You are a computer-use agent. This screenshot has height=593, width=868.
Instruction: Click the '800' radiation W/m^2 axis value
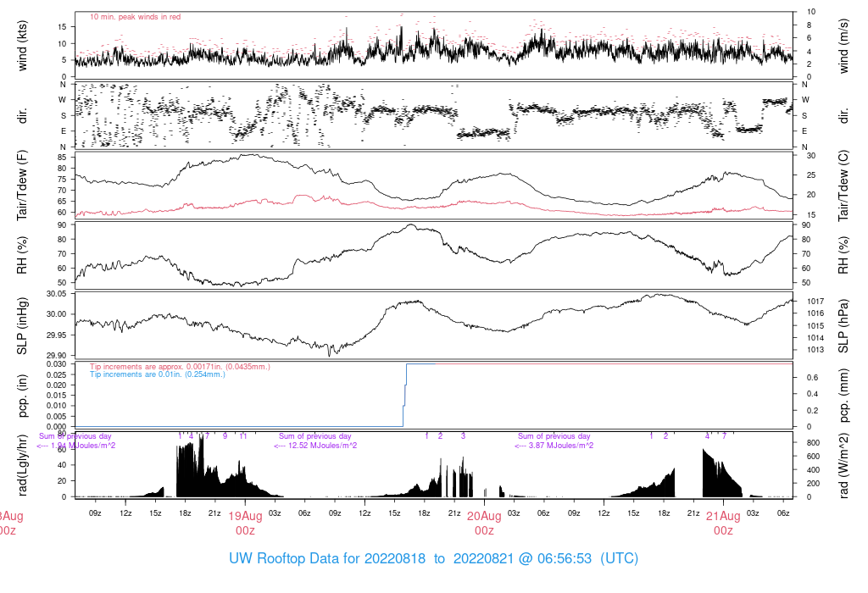point(813,443)
